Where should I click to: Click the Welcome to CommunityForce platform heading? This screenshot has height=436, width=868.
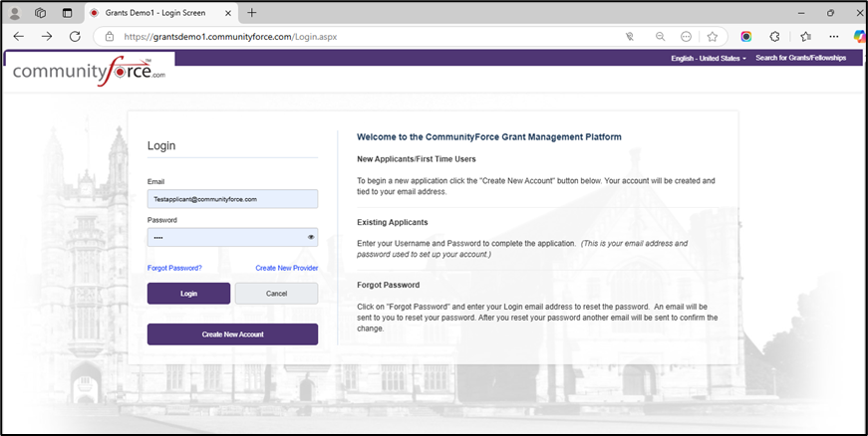click(488, 136)
